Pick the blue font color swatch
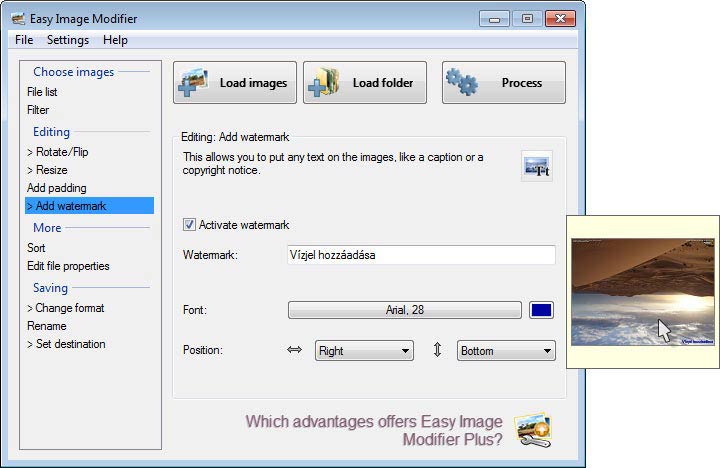The image size is (720, 468). [541, 310]
